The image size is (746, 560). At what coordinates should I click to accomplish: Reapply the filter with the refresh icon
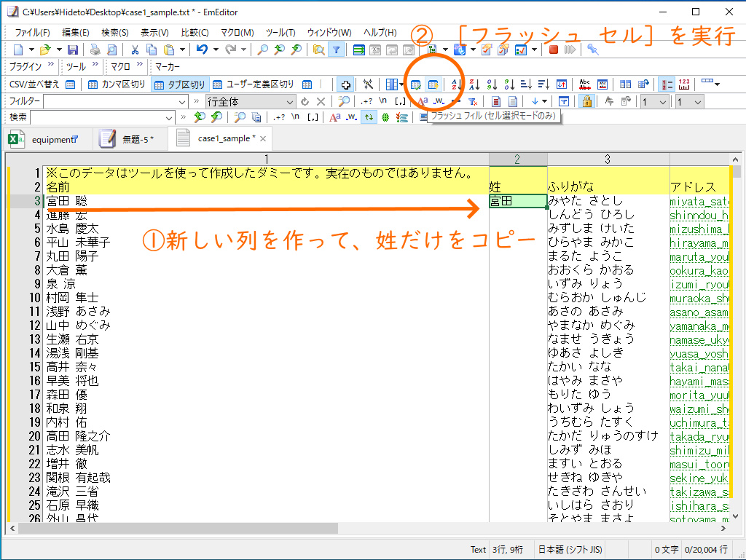tap(304, 102)
